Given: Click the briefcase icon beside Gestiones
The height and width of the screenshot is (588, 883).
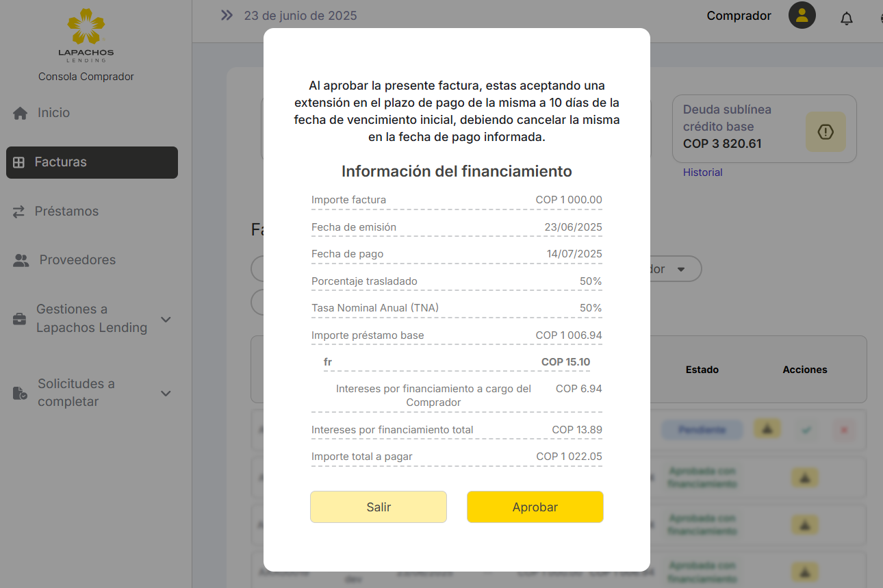Looking at the screenshot, I should 20,319.
